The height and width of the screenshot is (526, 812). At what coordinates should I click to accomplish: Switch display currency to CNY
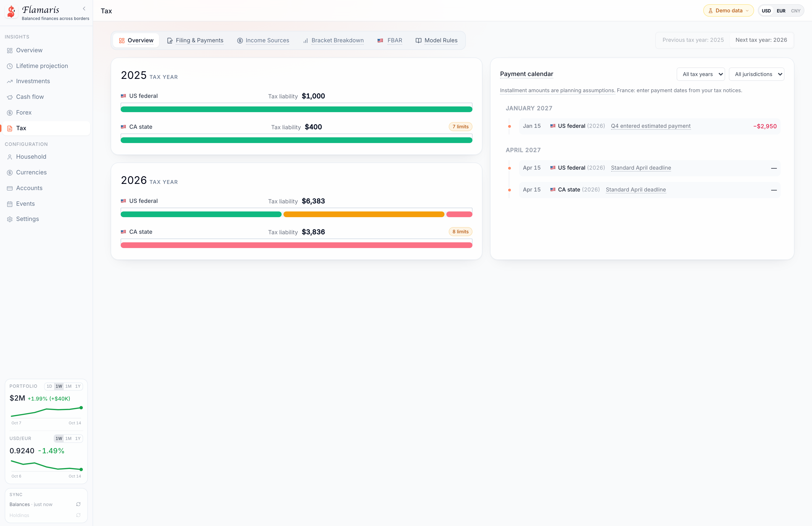click(x=796, y=11)
